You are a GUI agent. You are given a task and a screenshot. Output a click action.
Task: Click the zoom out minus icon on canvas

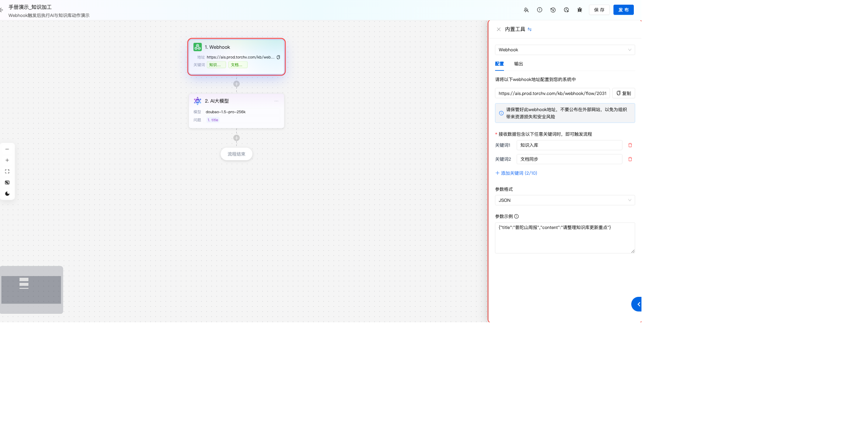pyautogui.click(x=7, y=149)
